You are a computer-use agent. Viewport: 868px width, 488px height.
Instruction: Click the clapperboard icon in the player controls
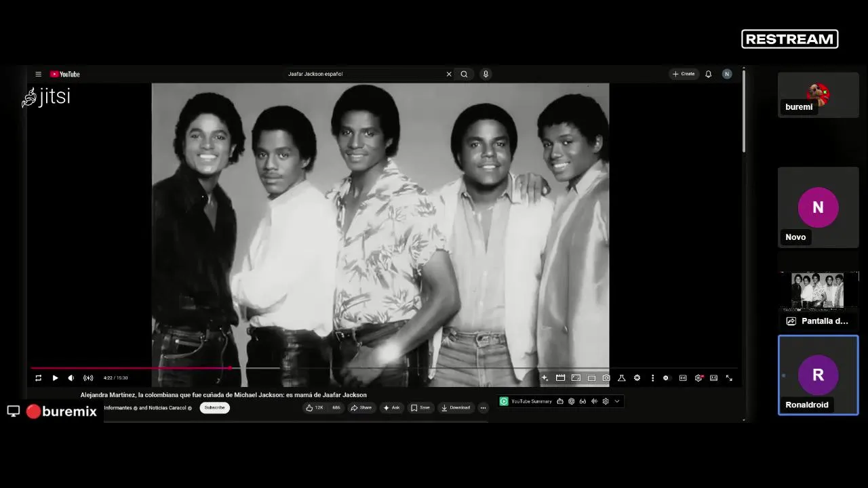560,378
